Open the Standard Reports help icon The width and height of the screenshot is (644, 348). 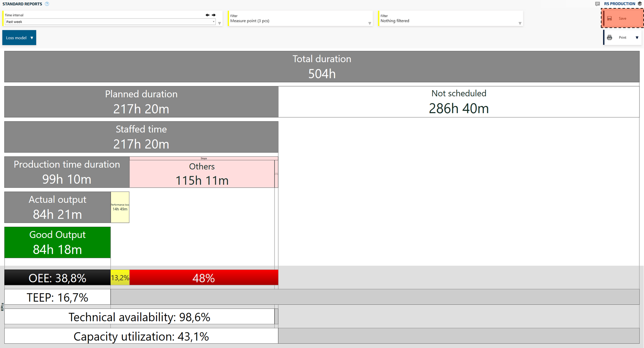point(47,4)
